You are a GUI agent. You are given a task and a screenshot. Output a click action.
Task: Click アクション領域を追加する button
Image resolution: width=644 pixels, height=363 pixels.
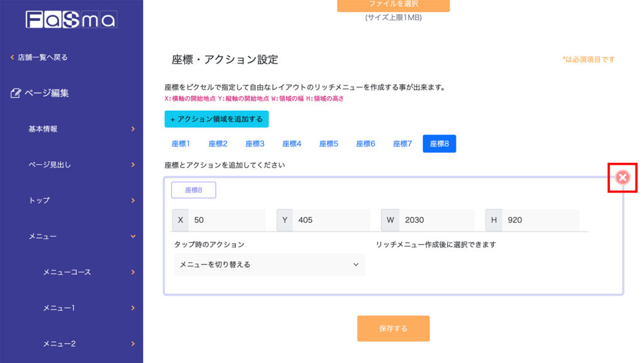(216, 119)
